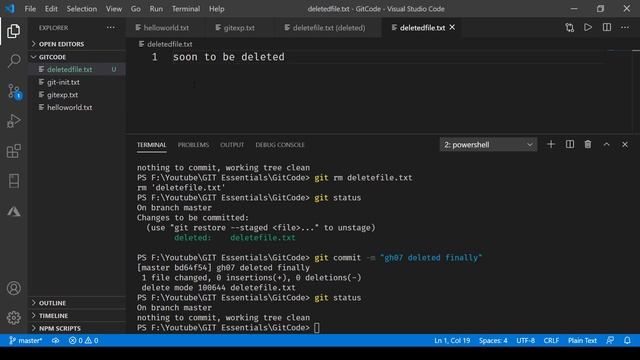Click the Plain Text language mode

pyautogui.click(x=582, y=340)
